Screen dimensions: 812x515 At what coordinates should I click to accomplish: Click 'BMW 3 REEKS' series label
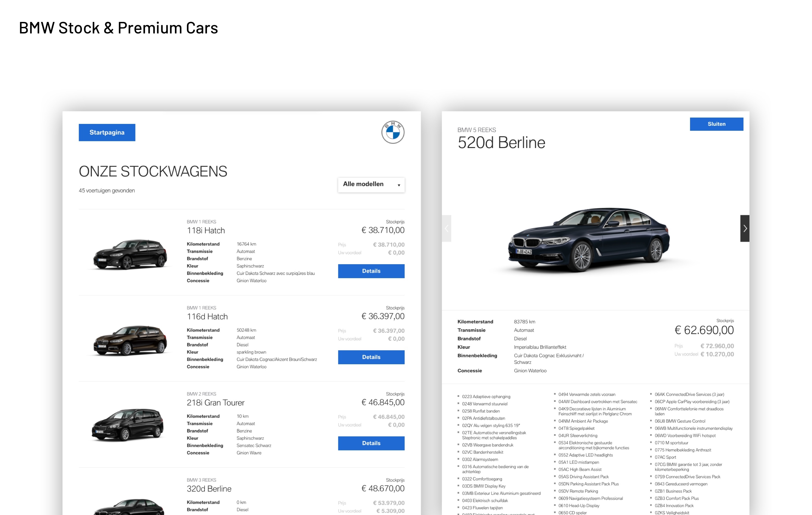point(201,480)
